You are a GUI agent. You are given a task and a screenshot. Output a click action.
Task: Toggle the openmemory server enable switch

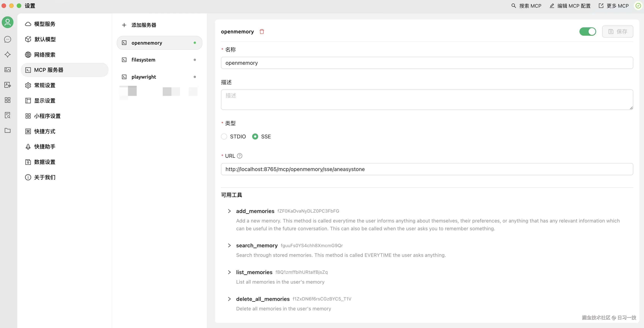(587, 32)
